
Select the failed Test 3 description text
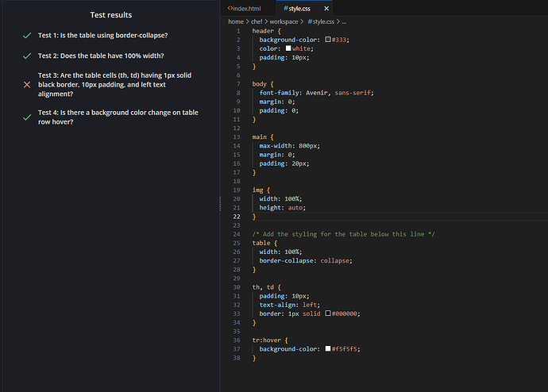[114, 84]
